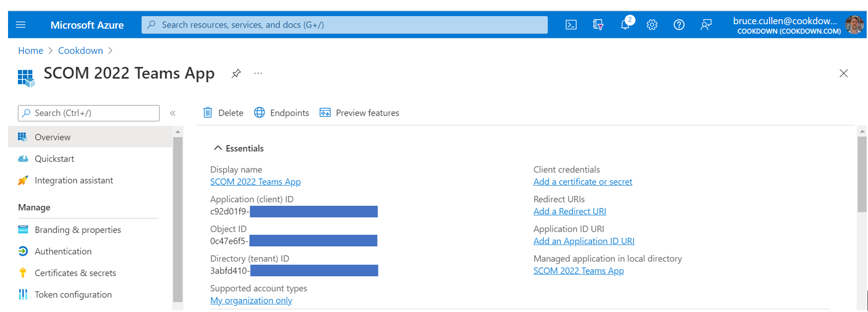The image size is (868, 312).
Task: Click Add a certificate or secret
Action: (x=582, y=182)
